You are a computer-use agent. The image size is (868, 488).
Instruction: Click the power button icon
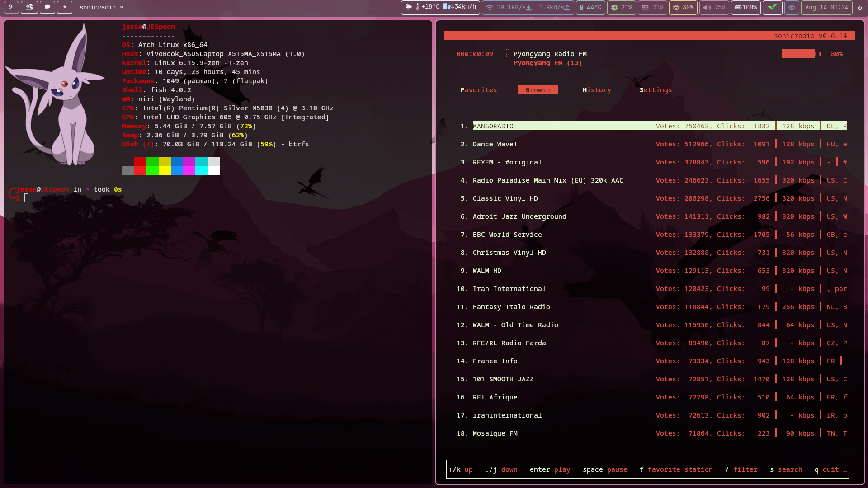[860, 7]
